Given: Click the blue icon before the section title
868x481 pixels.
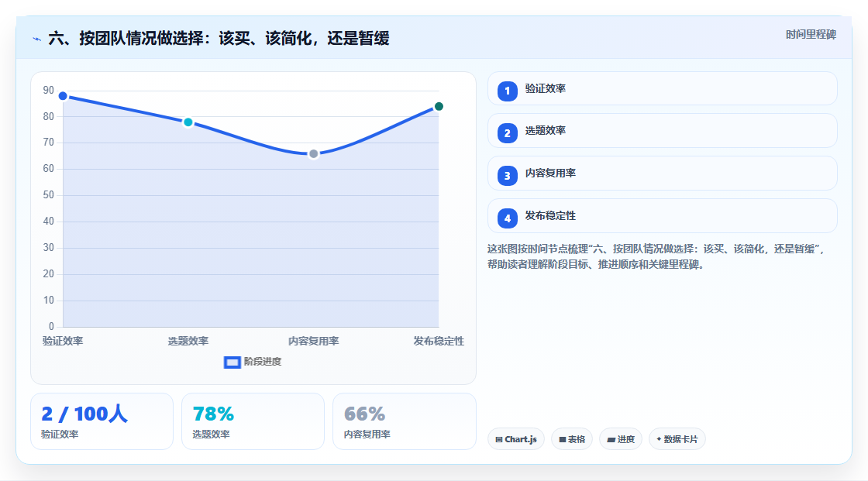Looking at the screenshot, I should pyautogui.click(x=37, y=39).
